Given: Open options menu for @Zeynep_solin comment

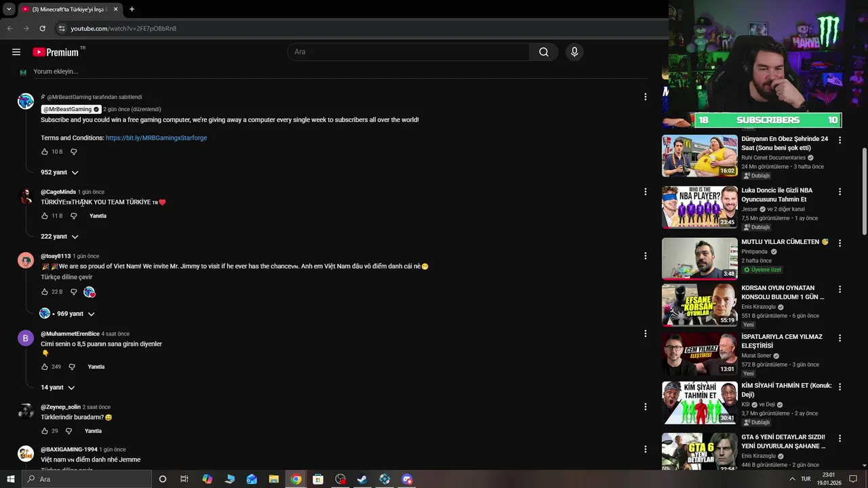Looking at the screenshot, I should (645, 407).
